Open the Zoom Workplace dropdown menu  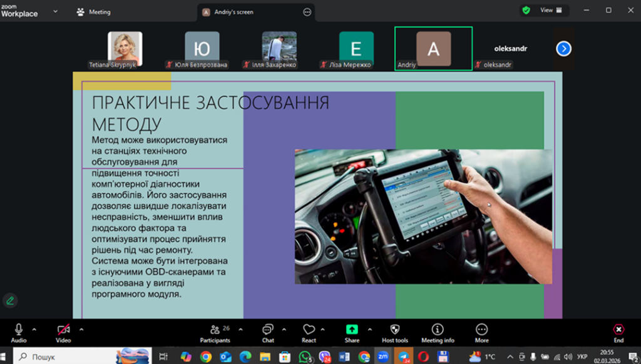55,11
